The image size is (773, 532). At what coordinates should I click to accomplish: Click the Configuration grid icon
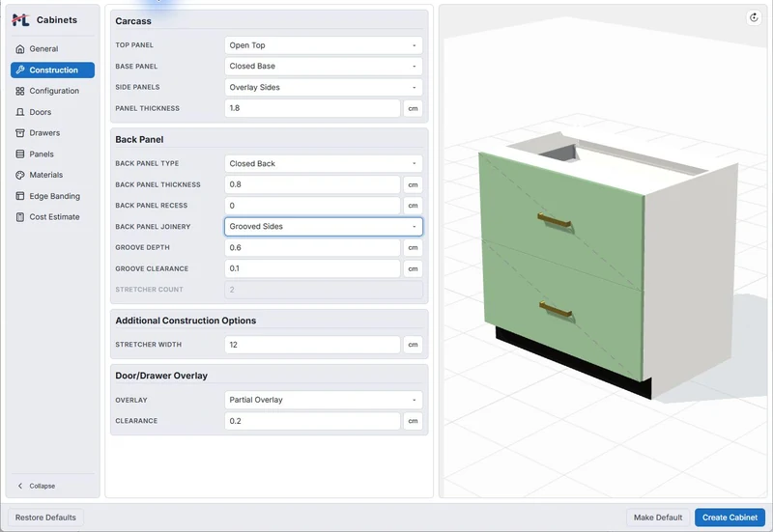point(19,91)
